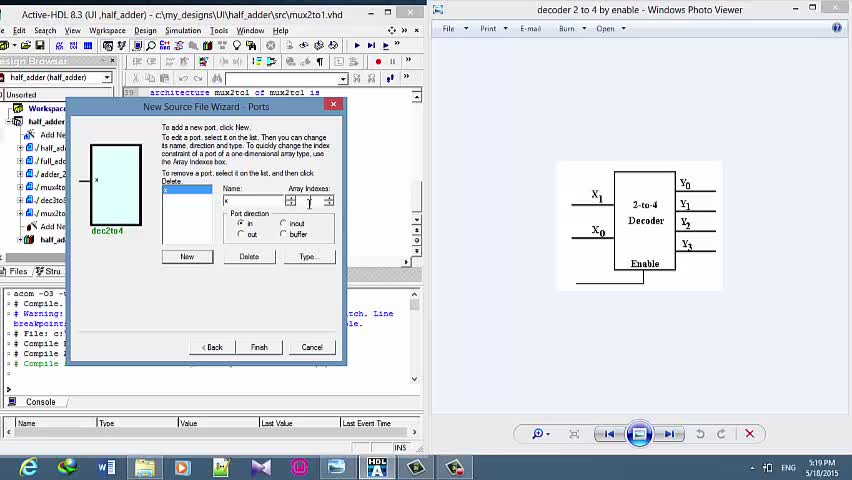
Task: Choose the 'inout' port direction
Action: (x=284, y=223)
